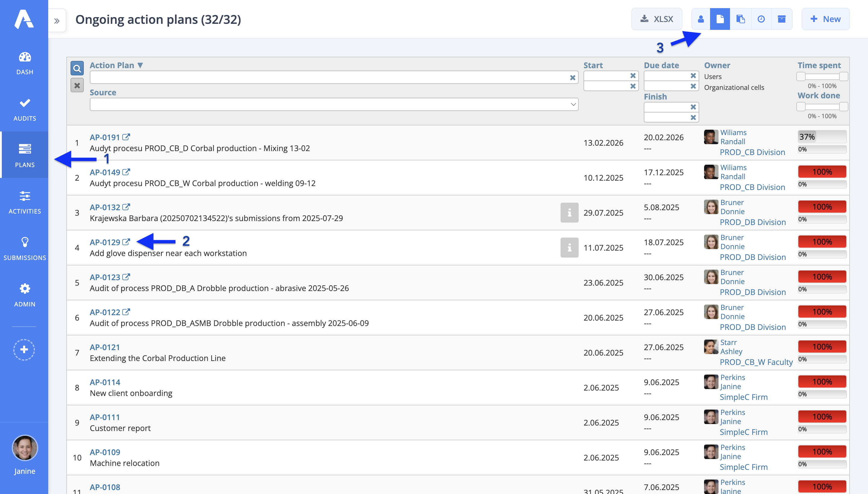Open the Submissions section

point(24,249)
